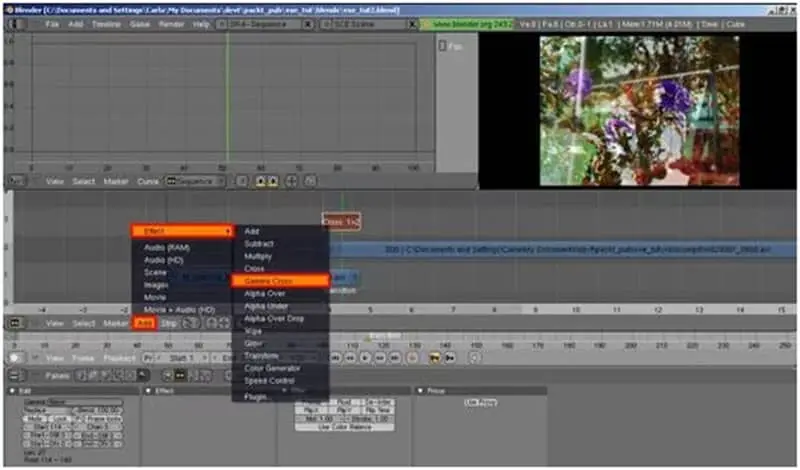The height and width of the screenshot is (470, 800).
Task: Choose Alpha Over Drop effect
Action: (x=273, y=318)
